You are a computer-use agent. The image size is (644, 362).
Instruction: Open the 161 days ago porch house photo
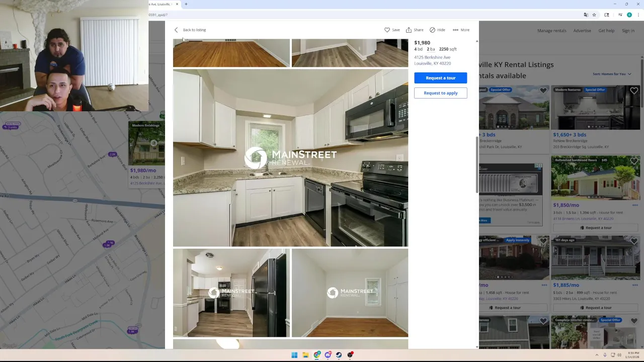click(596, 258)
